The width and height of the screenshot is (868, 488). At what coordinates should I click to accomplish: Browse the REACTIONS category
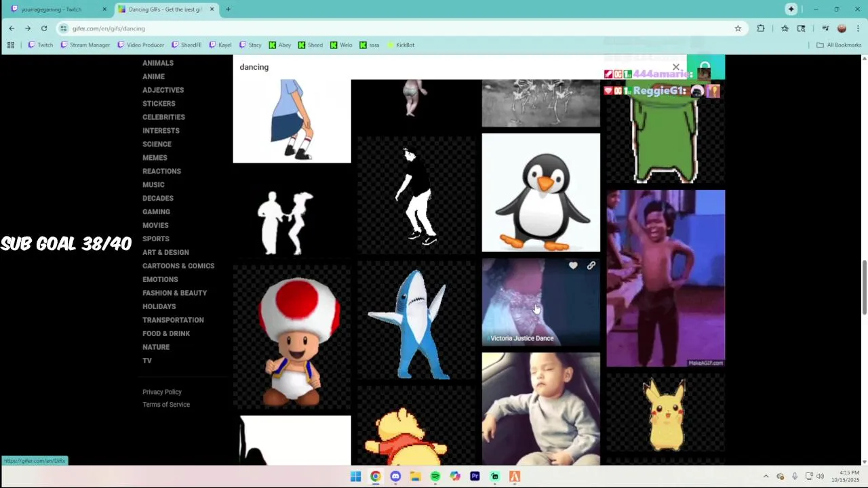point(161,171)
